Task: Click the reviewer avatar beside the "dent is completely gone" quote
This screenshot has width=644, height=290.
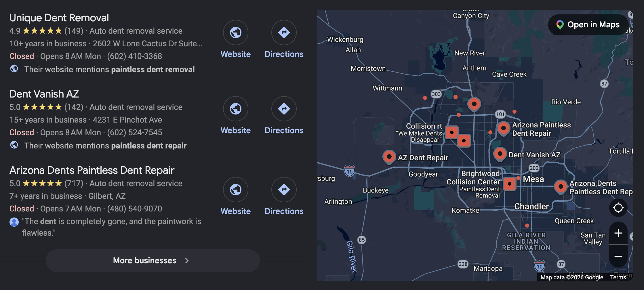Action: tap(14, 222)
